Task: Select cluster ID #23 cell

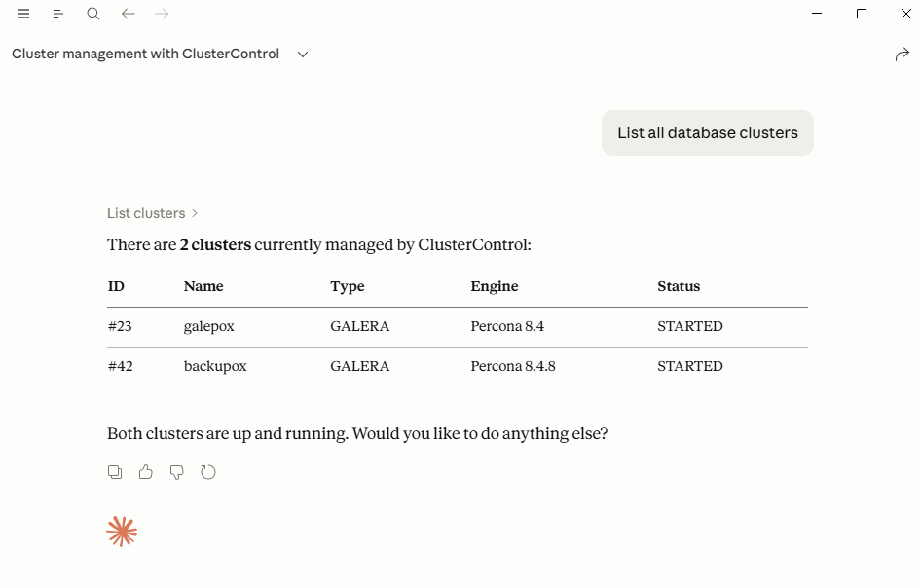Action: pyautogui.click(x=120, y=326)
